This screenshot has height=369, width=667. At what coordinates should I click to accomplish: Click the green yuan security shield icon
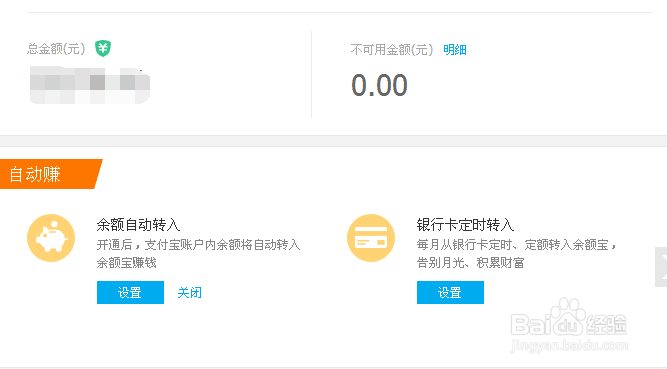pyautogui.click(x=103, y=49)
